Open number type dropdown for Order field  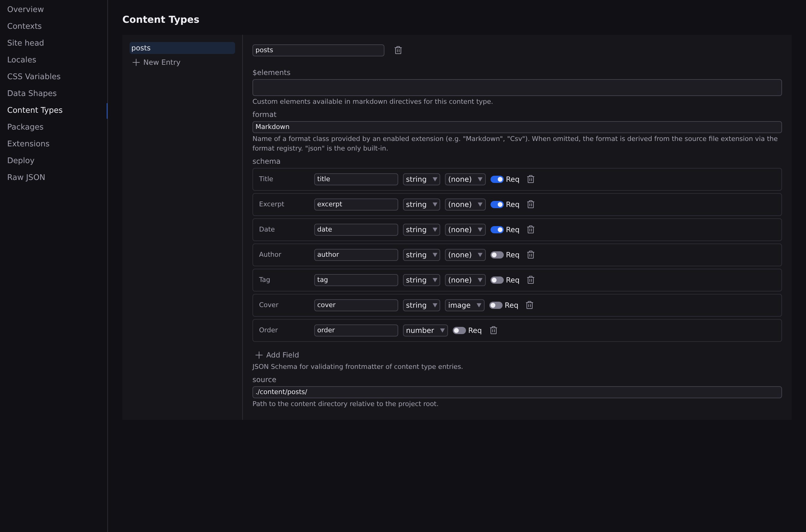point(425,330)
